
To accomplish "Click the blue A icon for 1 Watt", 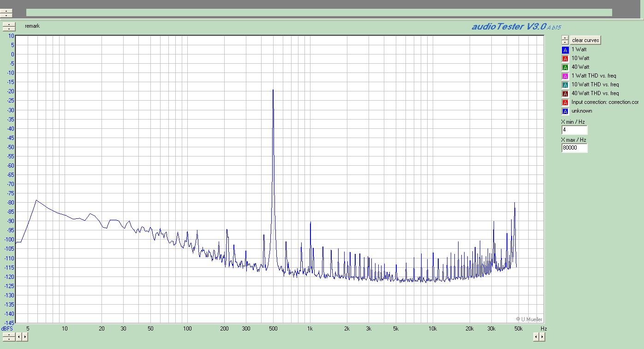I will (565, 49).
